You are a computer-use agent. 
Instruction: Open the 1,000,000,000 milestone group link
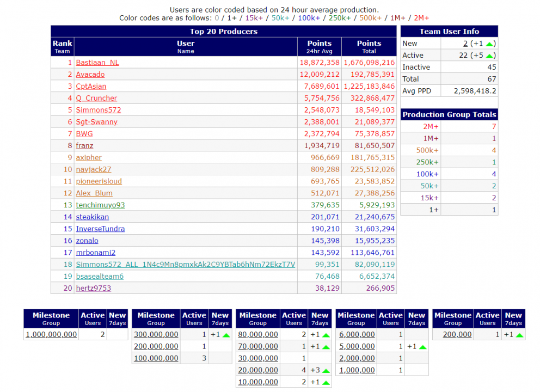click(51, 335)
